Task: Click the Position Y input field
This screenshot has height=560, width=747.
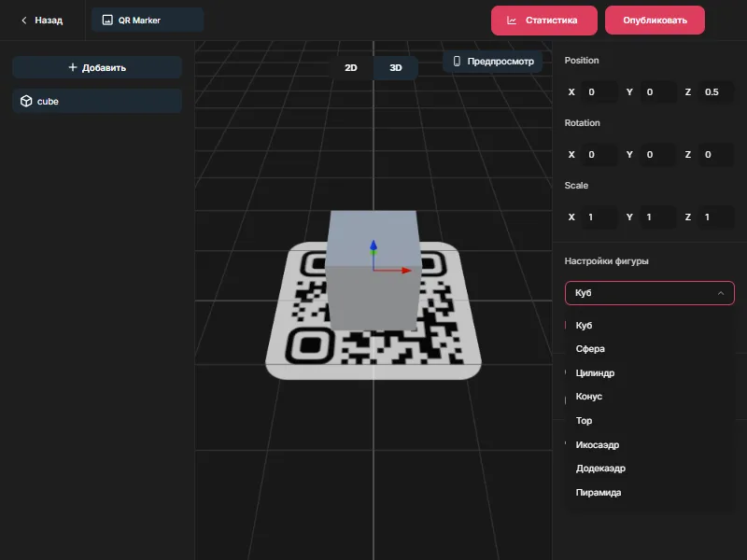Action: 658,91
